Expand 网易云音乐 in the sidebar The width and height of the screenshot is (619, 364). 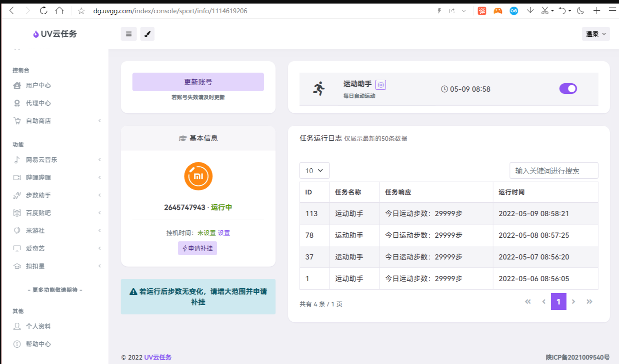pyautogui.click(x=57, y=160)
